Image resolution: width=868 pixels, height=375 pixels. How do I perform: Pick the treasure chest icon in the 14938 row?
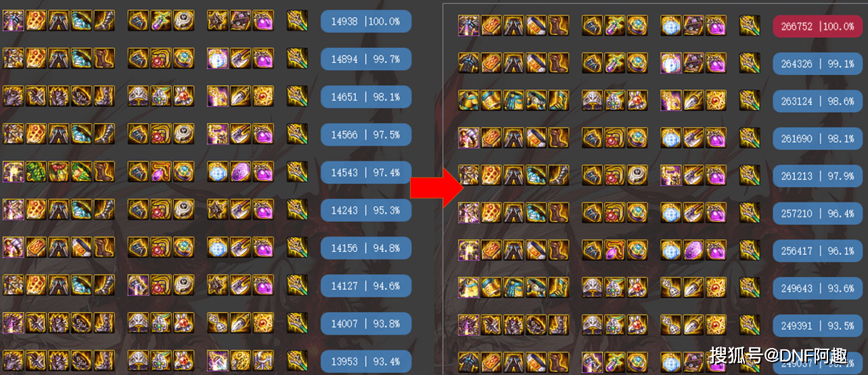click(240, 20)
